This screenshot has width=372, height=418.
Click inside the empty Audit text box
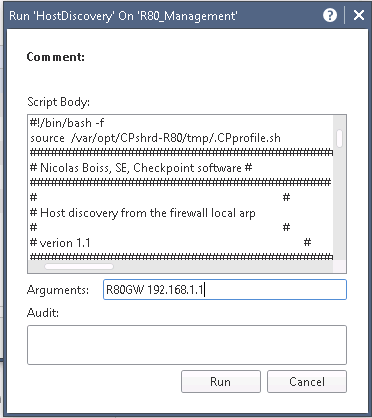(187, 345)
